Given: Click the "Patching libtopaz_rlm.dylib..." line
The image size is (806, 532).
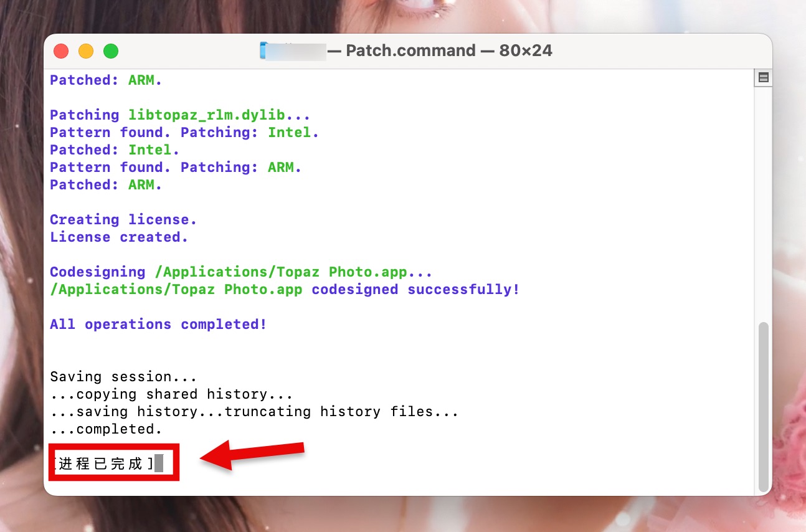Looking at the screenshot, I should click(x=179, y=115).
